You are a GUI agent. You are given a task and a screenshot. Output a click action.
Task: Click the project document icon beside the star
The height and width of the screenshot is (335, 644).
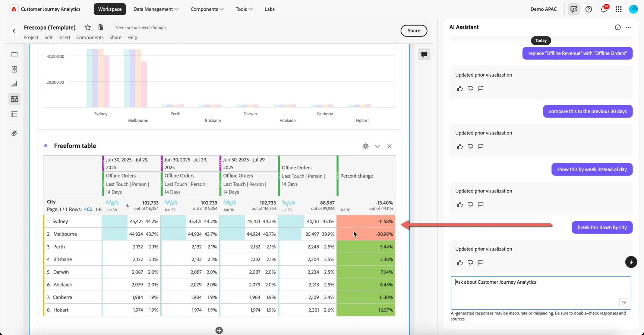tap(101, 27)
